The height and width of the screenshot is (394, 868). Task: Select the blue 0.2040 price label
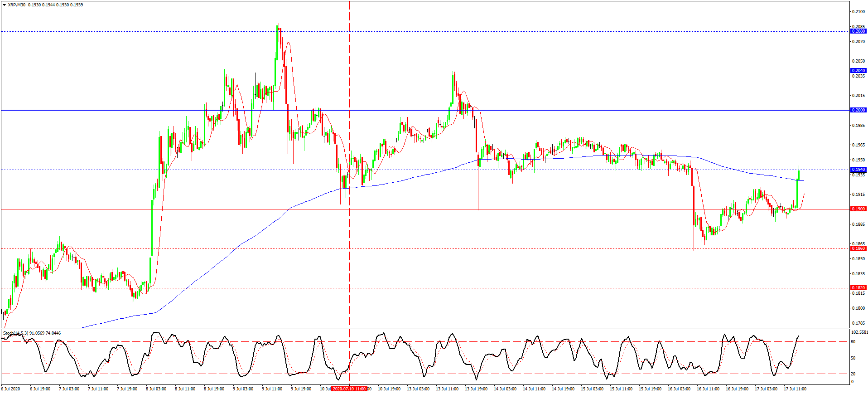(858, 71)
